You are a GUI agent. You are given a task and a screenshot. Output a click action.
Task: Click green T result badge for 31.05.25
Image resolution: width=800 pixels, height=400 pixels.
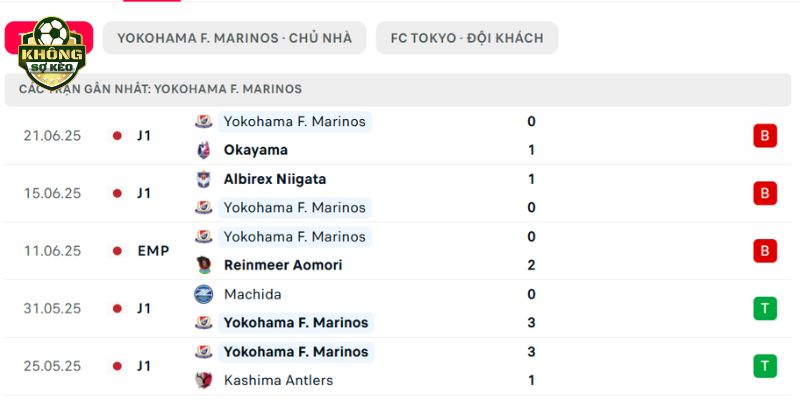click(765, 309)
